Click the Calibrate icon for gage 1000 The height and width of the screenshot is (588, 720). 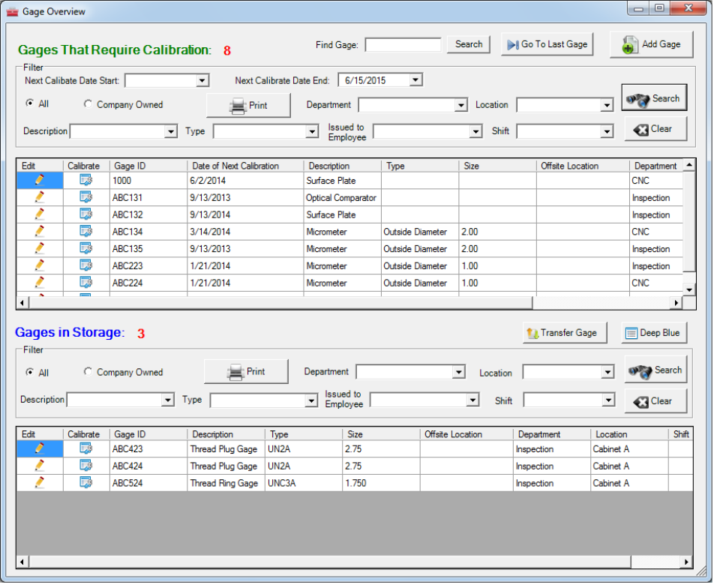(x=85, y=180)
